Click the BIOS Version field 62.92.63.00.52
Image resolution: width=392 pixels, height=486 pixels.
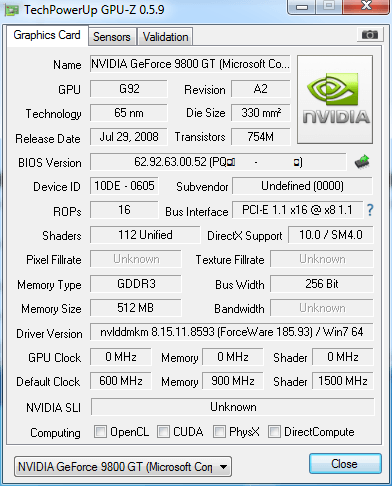[218, 162]
